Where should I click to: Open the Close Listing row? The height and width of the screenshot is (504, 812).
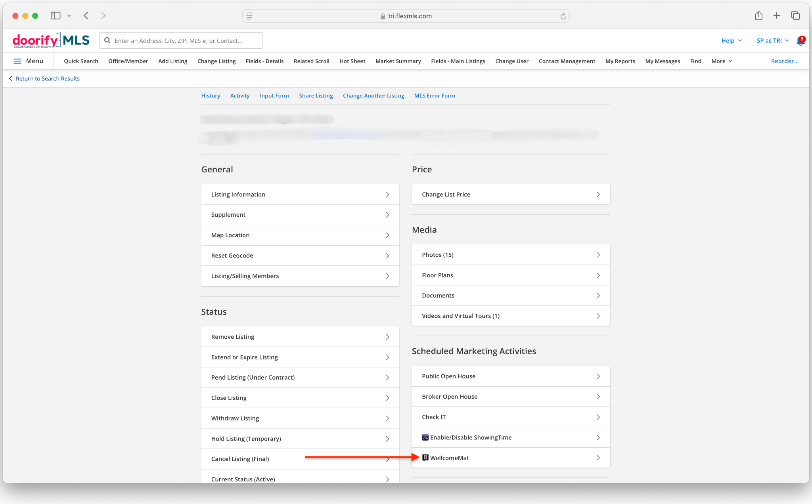tap(300, 398)
